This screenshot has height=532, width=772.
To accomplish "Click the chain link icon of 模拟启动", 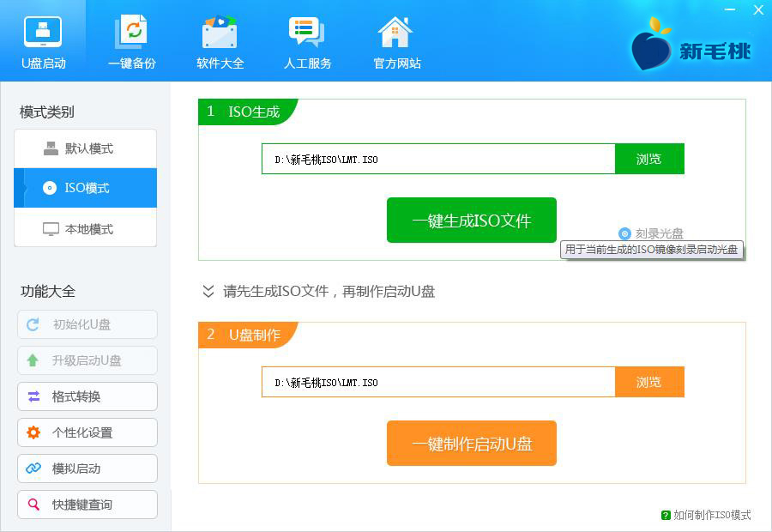I will (x=33, y=468).
